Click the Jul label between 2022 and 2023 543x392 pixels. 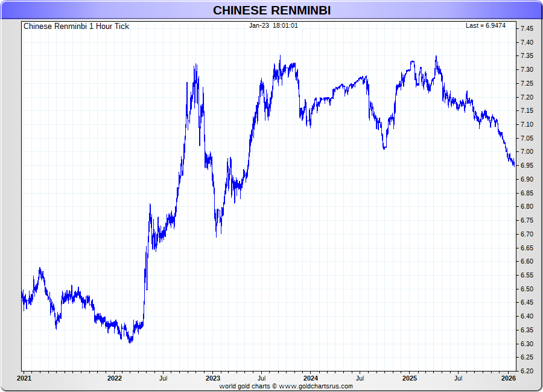pos(163,378)
